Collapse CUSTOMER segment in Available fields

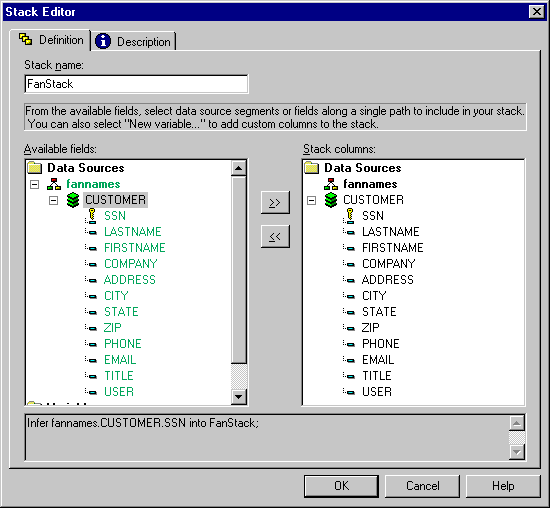pos(53,200)
